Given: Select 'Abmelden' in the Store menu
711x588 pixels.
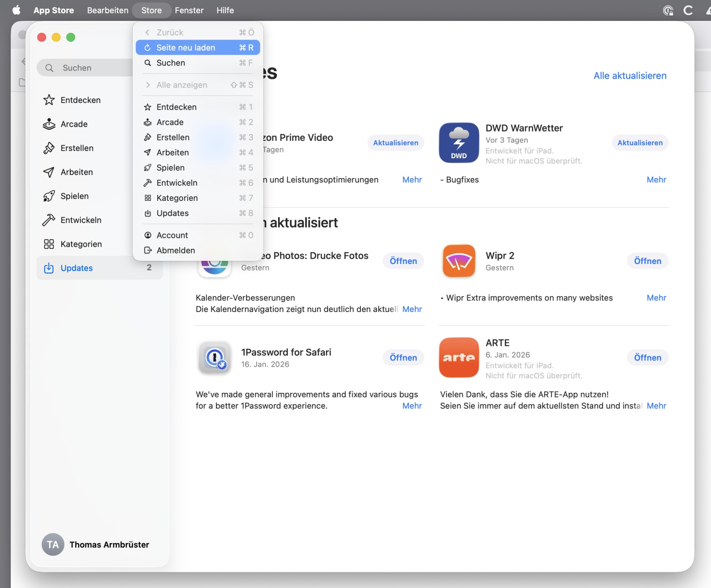Looking at the screenshot, I should (176, 250).
